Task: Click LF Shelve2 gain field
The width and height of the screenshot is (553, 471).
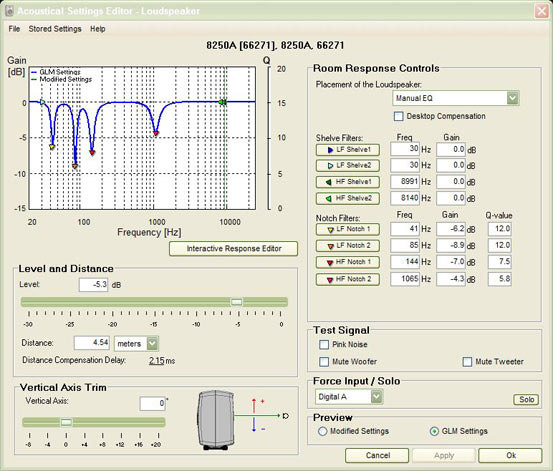Action: click(451, 165)
